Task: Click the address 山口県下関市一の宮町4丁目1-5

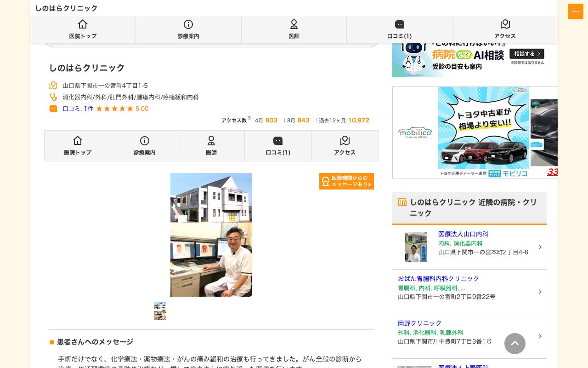Action: (x=105, y=86)
